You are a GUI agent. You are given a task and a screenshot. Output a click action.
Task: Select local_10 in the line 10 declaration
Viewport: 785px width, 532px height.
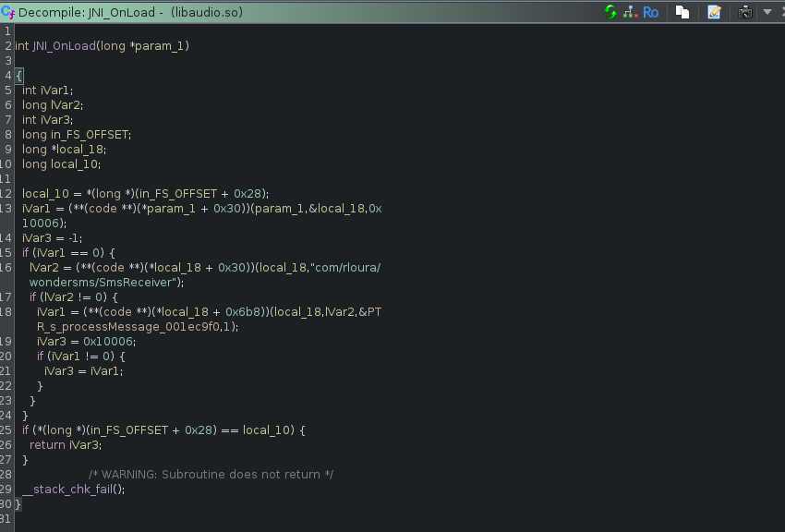tap(75, 164)
